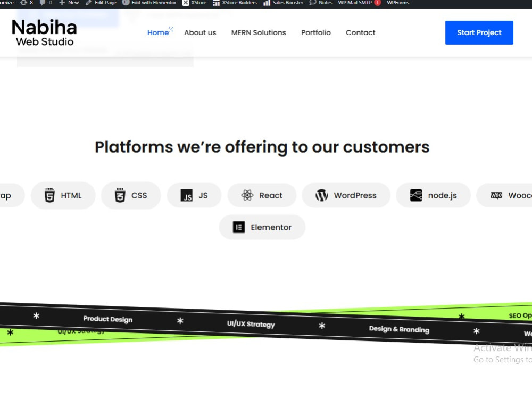Open the About us menu item
Screen dimensions: 532x399
pos(200,32)
